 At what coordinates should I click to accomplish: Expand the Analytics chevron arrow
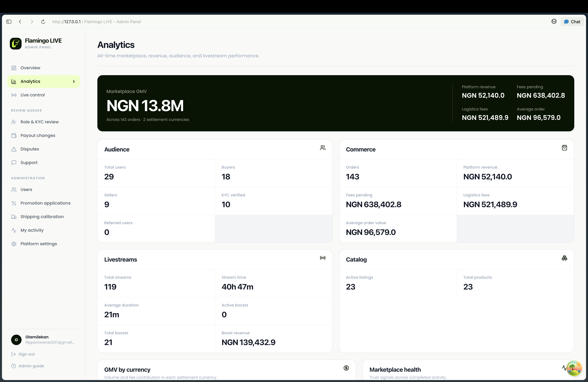tap(74, 82)
